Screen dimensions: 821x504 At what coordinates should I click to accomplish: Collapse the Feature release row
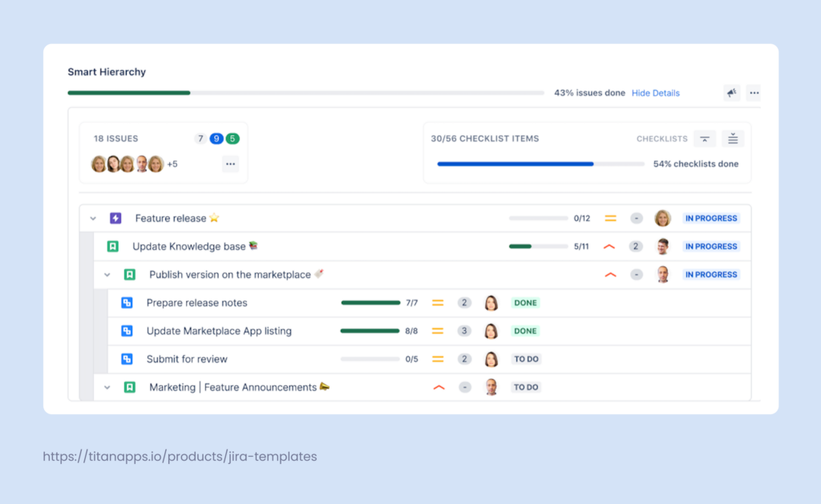(x=93, y=218)
